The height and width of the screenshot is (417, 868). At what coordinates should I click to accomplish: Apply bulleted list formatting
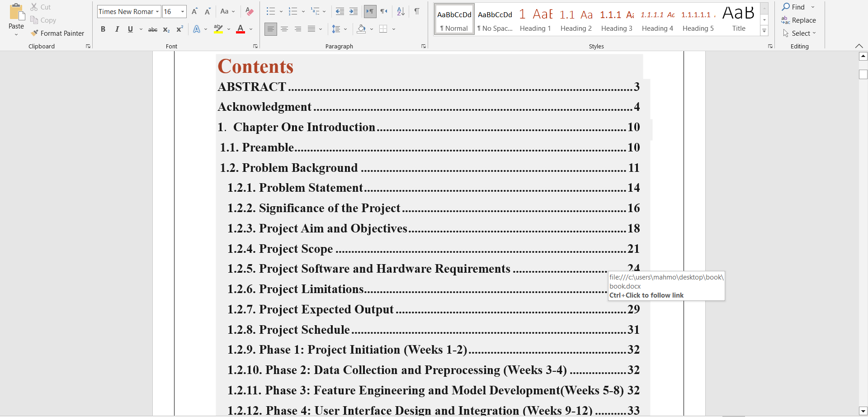click(x=270, y=11)
